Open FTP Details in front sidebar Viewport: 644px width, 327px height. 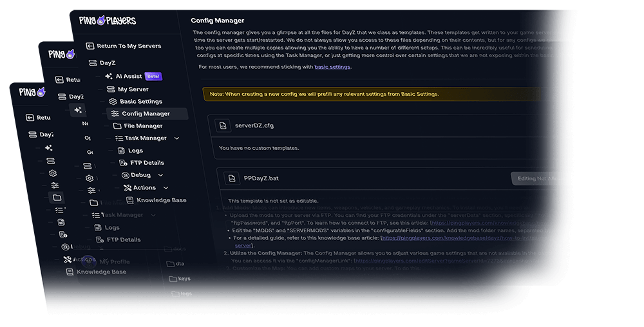pos(147,163)
